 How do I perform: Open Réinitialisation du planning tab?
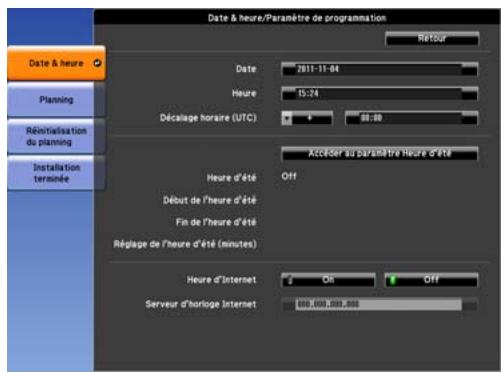click(56, 136)
